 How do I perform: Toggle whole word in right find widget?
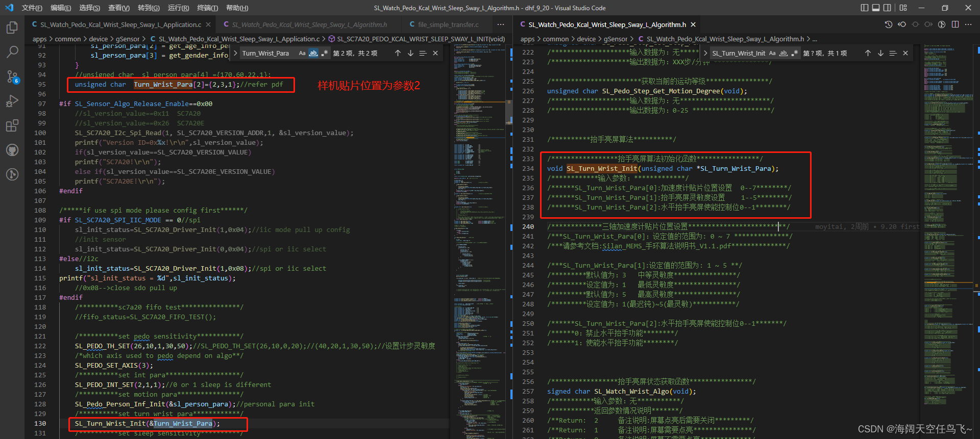click(x=783, y=53)
